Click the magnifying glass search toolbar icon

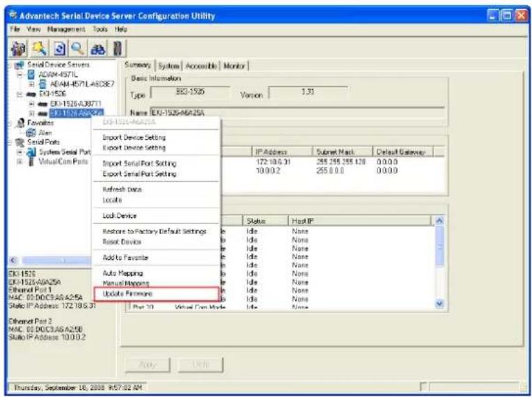coord(78,48)
